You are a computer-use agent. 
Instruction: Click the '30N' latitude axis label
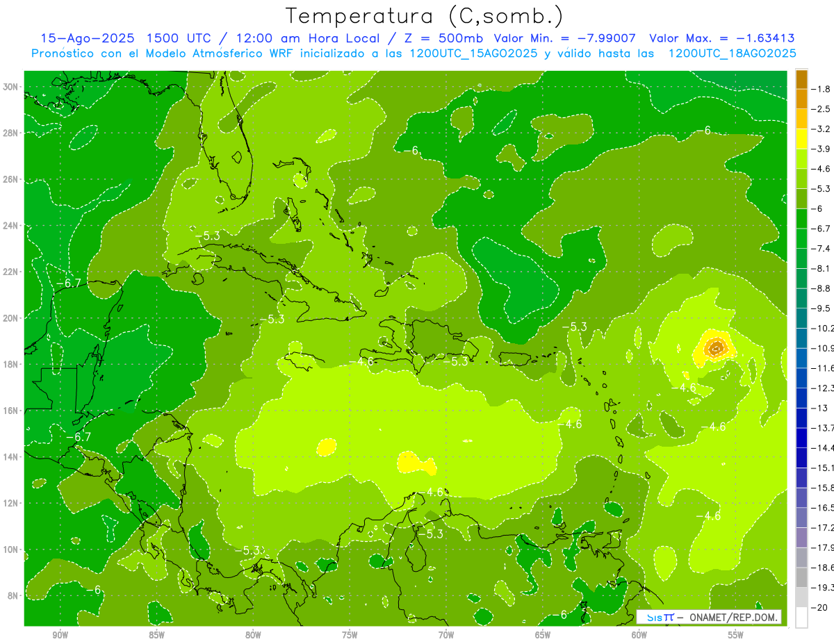point(10,87)
